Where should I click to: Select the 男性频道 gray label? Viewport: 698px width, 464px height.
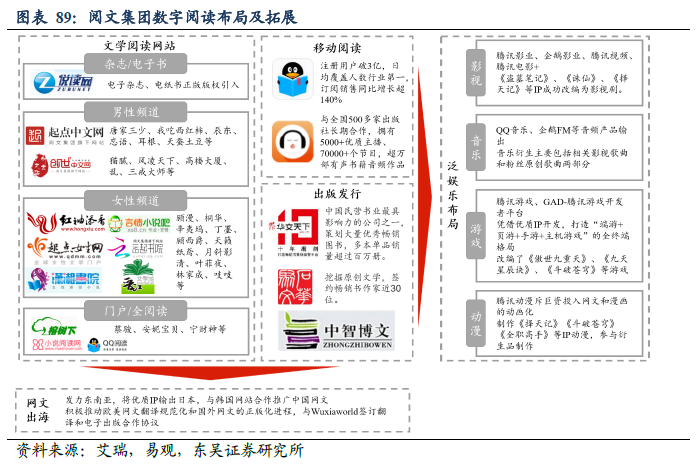(135, 111)
